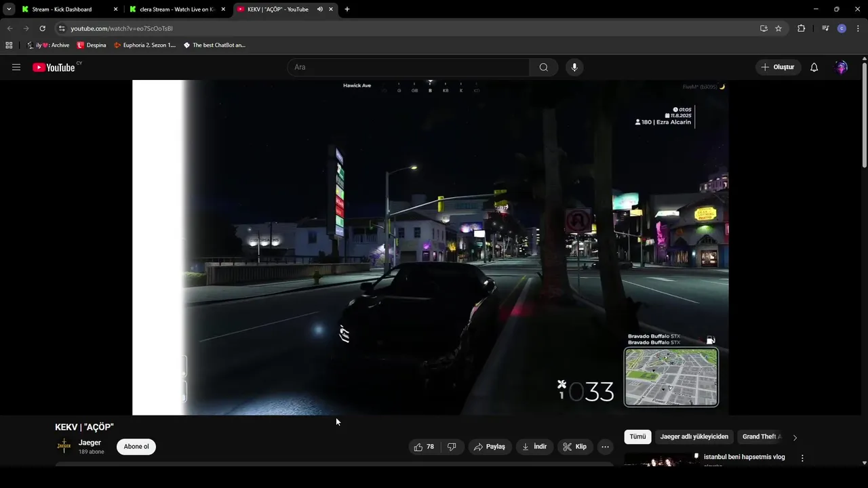Screen dimensions: 868x488
Task: Switch to clera Stream Kick tab
Action: (176, 9)
